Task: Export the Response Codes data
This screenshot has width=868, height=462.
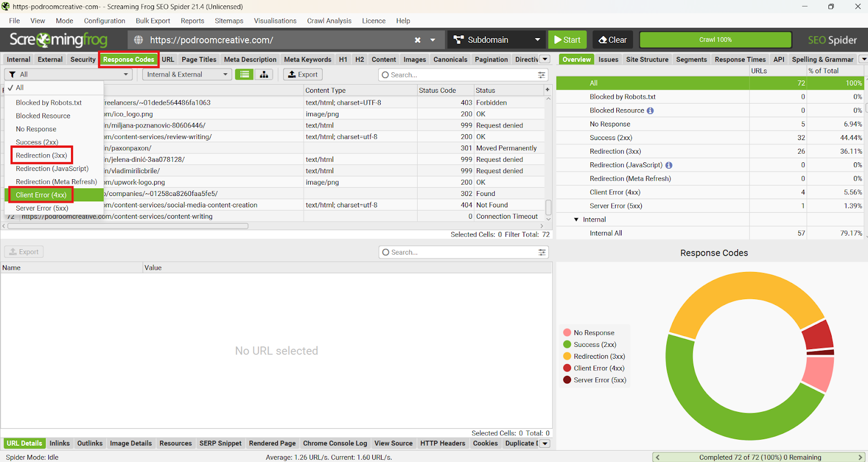Action: 303,74
